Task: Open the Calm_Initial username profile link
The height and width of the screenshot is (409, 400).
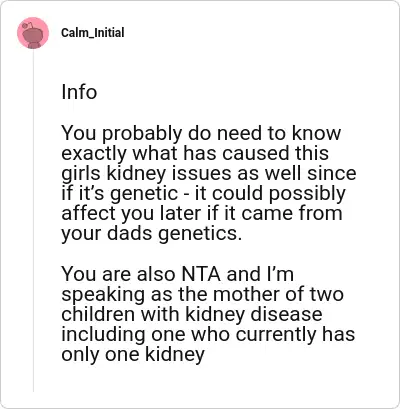Action: 93,33
